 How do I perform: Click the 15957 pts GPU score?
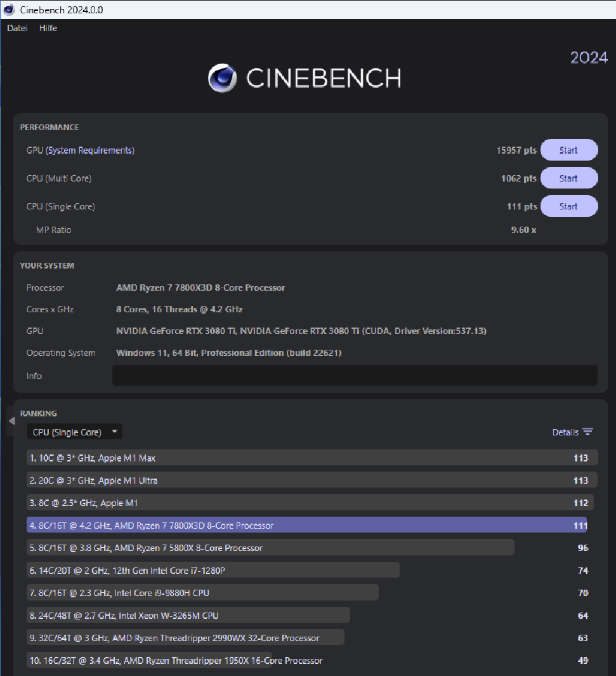click(516, 150)
